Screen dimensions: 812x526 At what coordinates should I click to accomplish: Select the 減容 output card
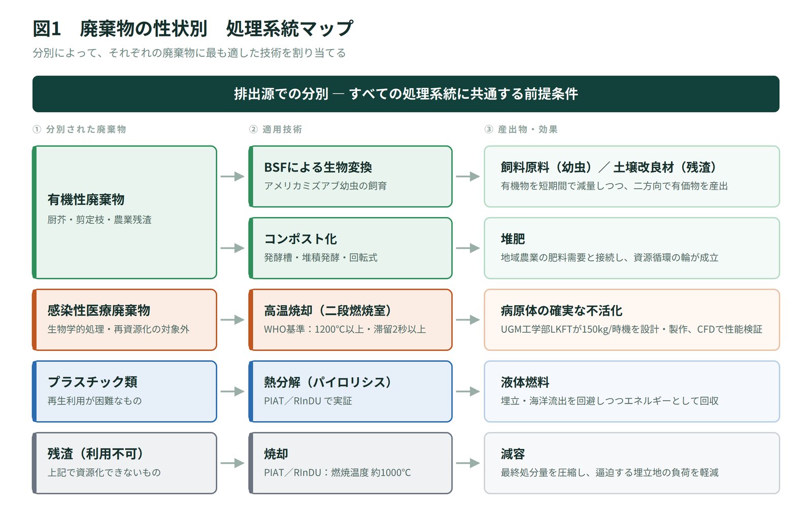tap(631, 463)
